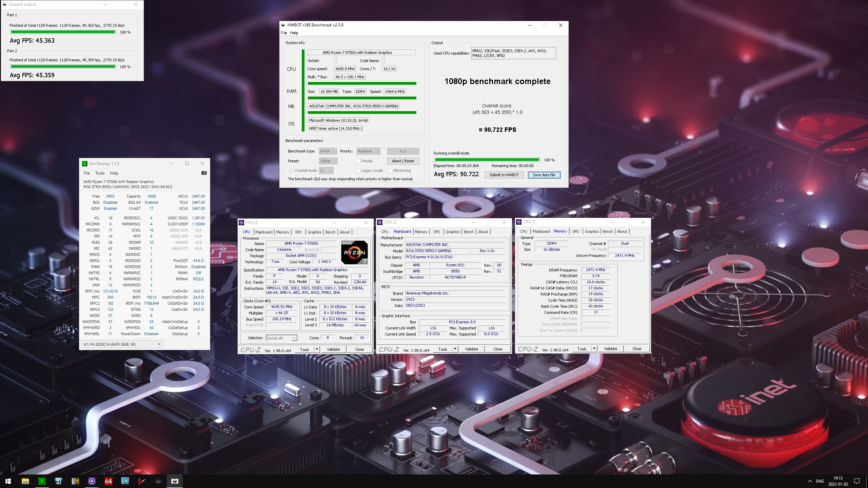
Task: Open ZenTimings memory module A1 dropdown
Action: point(122,344)
